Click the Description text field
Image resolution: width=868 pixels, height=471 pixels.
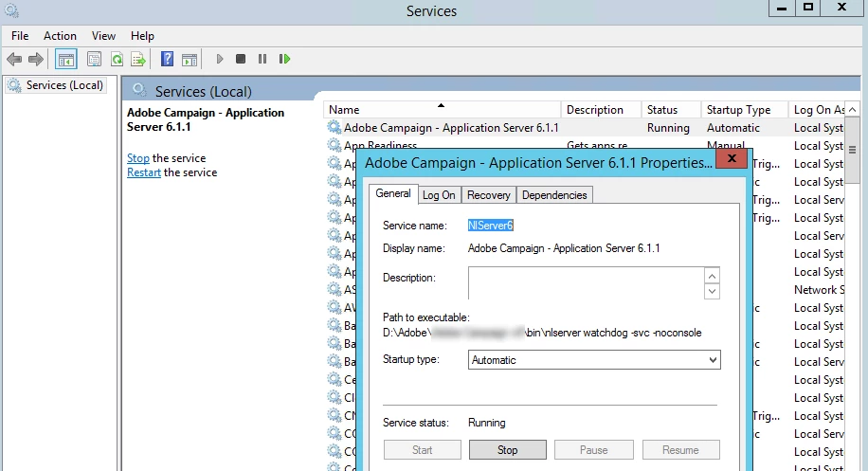click(x=587, y=283)
